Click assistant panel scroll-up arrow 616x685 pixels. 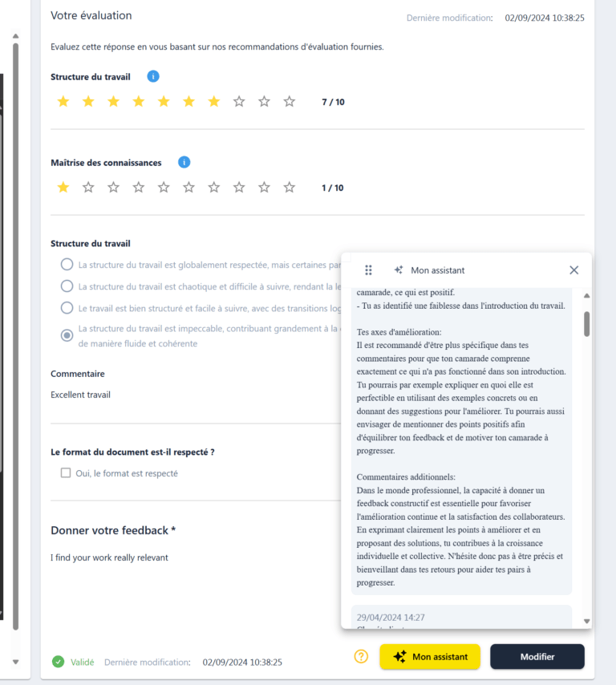coord(587,296)
